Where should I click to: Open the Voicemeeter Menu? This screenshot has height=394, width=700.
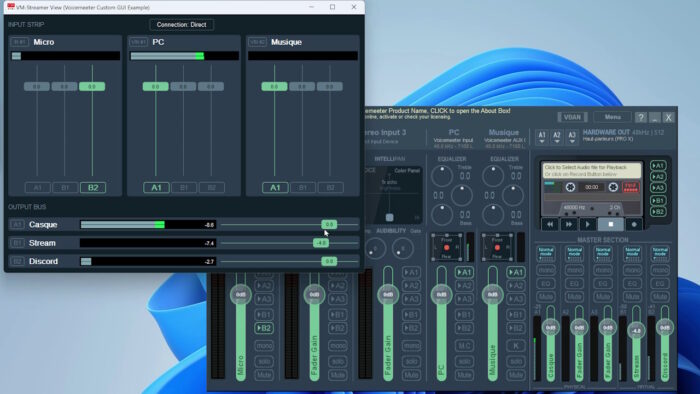[x=612, y=117]
